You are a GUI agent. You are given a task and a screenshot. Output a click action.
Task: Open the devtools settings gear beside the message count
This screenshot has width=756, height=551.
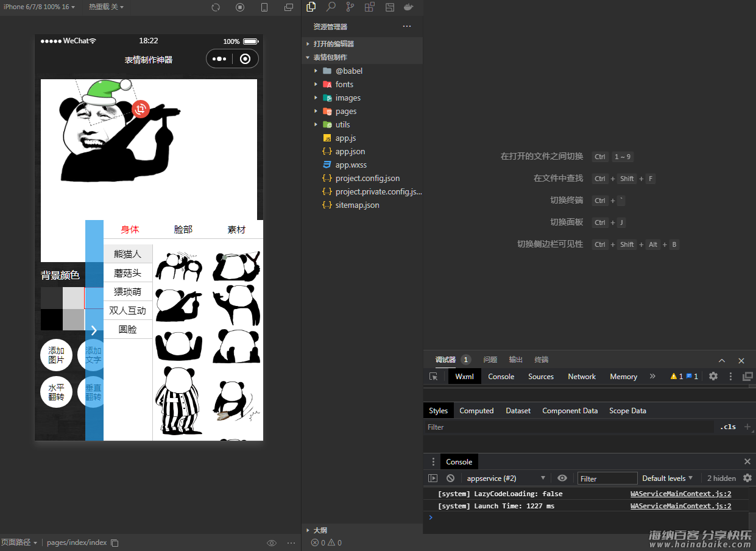713,377
